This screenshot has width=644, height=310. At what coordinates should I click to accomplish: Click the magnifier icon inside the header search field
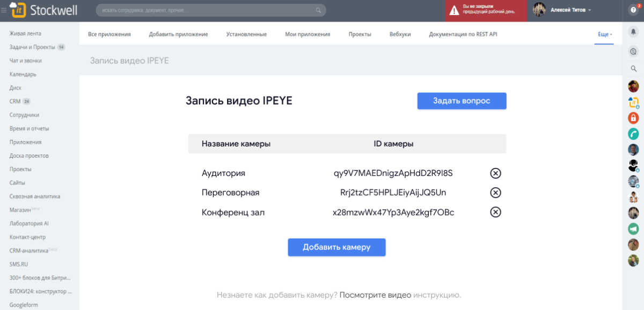319,10
